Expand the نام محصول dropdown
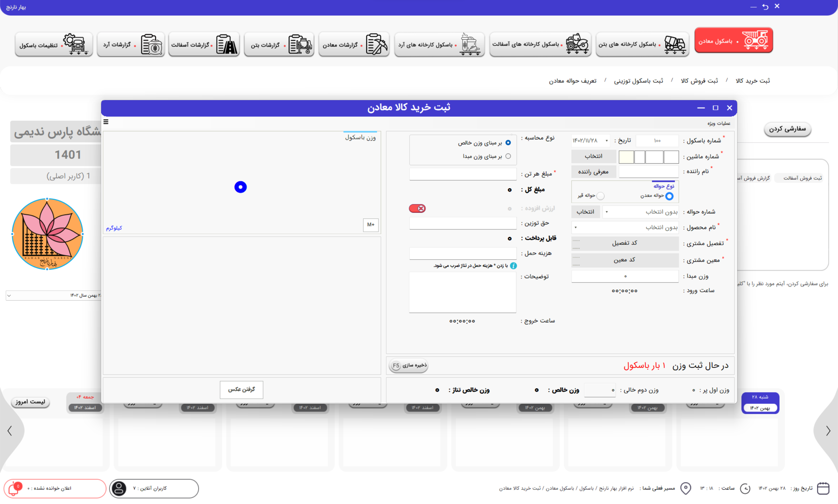 point(575,227)
